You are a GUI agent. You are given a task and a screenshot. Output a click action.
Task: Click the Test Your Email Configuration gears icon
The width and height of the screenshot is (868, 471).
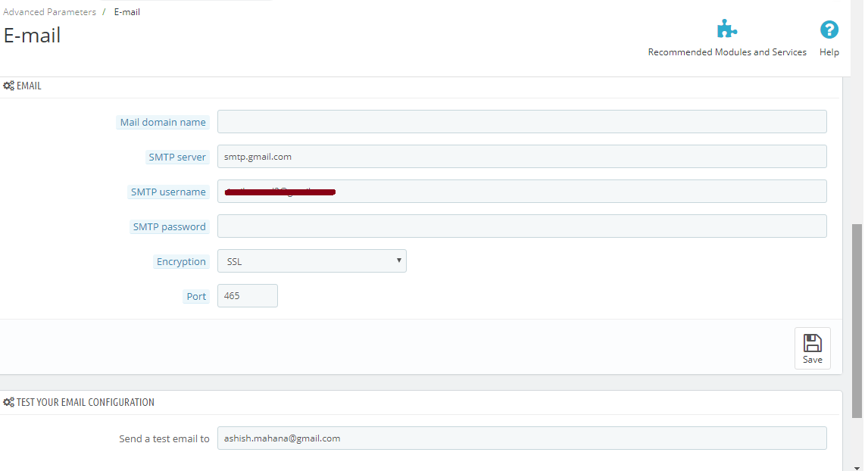[x=8, y=402]
